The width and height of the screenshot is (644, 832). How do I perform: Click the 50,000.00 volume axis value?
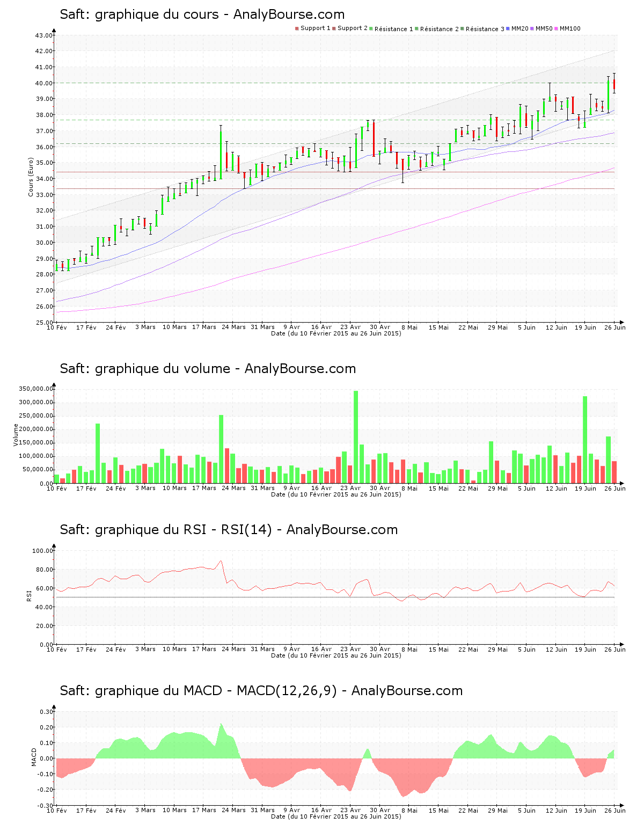pyautogui.click(x=37, y=470)
